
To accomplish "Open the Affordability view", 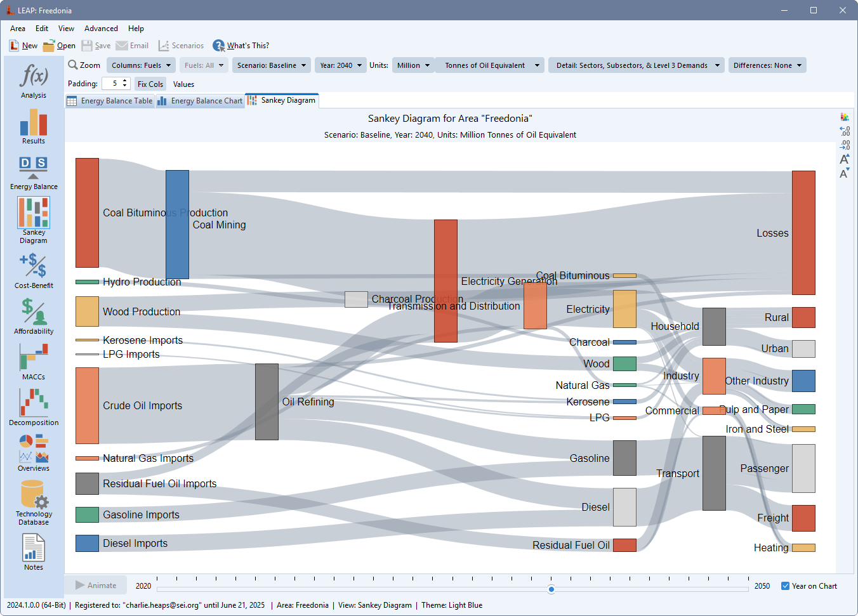I will pyautogui.click(x=34, y=316).
